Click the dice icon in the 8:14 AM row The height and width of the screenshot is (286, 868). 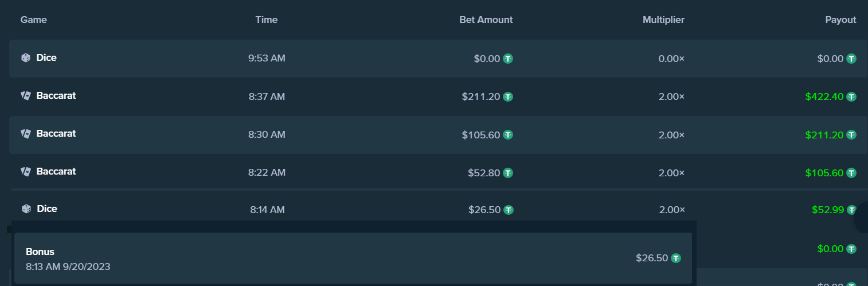[26, 209]
